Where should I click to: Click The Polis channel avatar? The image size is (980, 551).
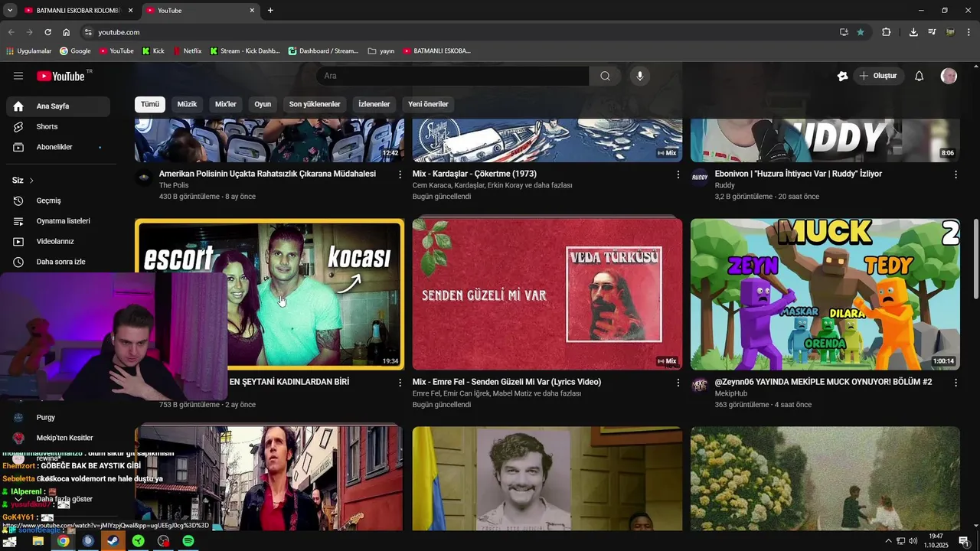[143, 178]
